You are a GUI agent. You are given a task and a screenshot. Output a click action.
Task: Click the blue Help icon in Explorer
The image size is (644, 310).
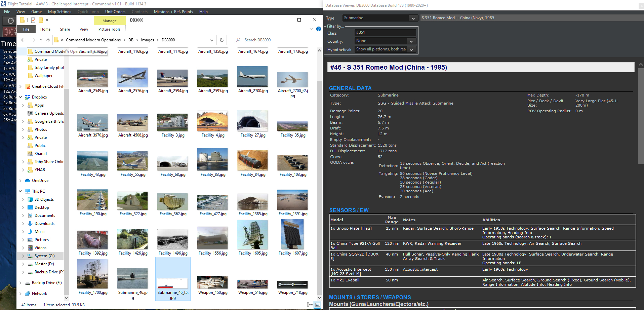click(x=319, y=29)
